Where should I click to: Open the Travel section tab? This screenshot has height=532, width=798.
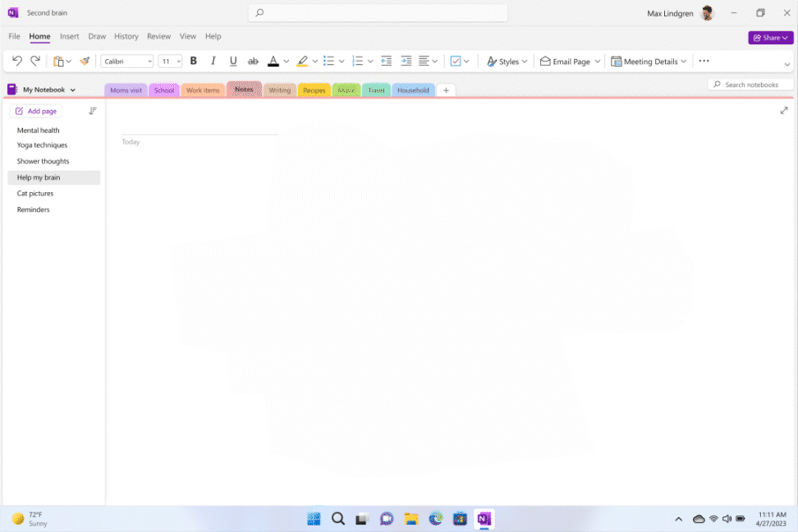(376, 90)
